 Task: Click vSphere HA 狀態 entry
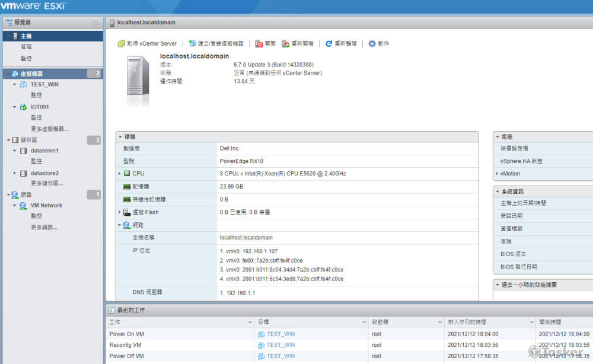[x=522, y=161]
